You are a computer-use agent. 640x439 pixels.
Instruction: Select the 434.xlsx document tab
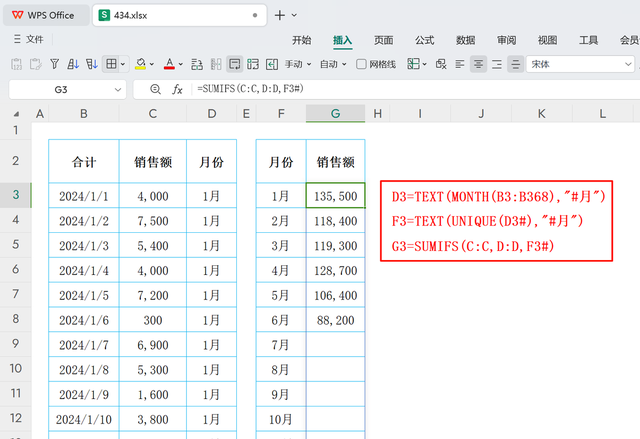pos(180,16)
